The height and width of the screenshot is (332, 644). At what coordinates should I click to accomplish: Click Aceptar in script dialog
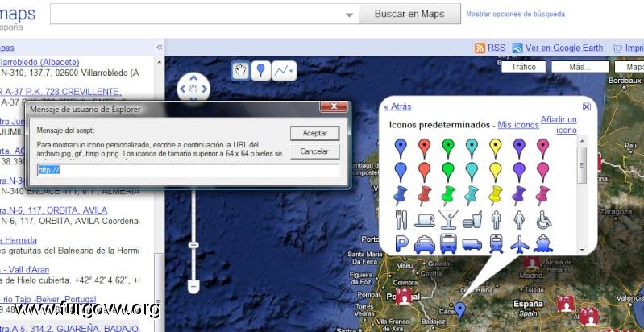[x=314, y=133]
